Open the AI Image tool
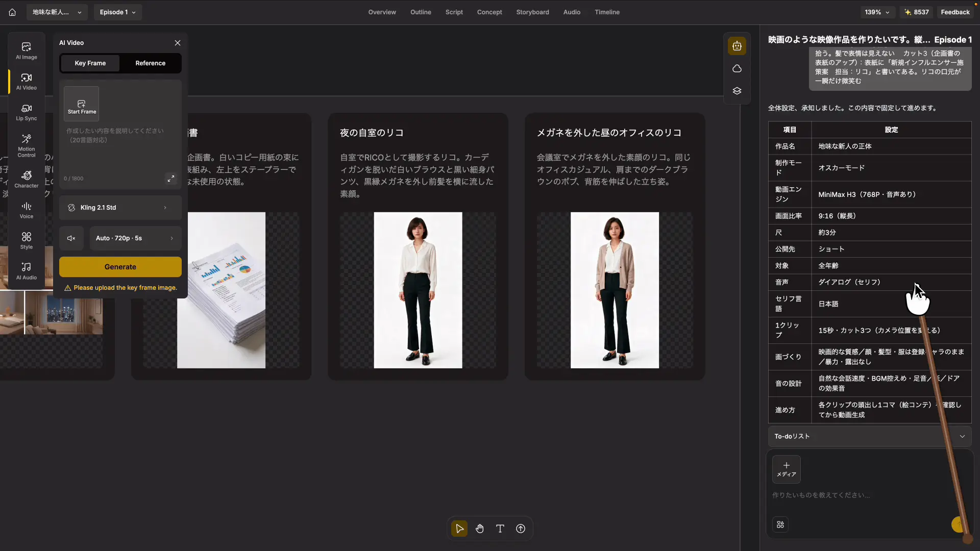The image size is (980, 551). click(27, 51)
